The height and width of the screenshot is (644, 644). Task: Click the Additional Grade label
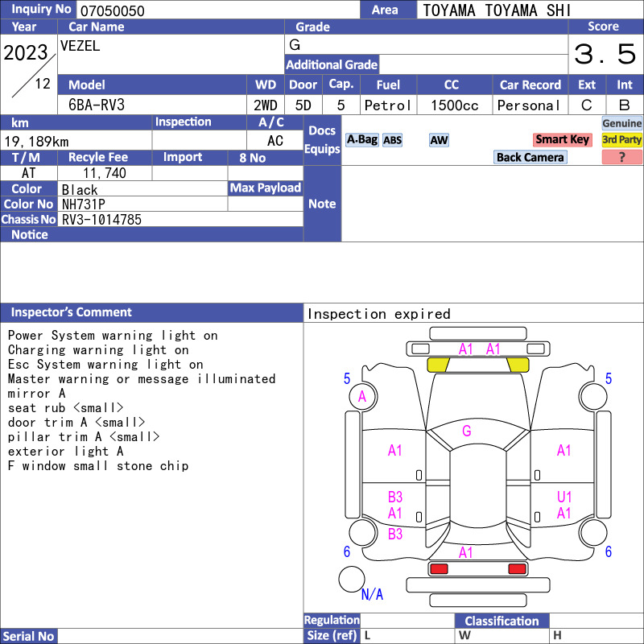[332, 64]
